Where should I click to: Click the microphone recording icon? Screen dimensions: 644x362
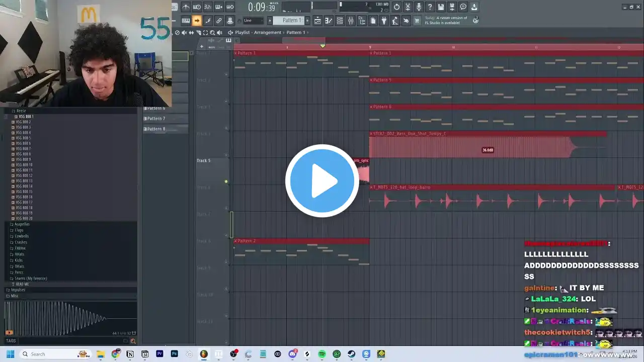point(419,7)
